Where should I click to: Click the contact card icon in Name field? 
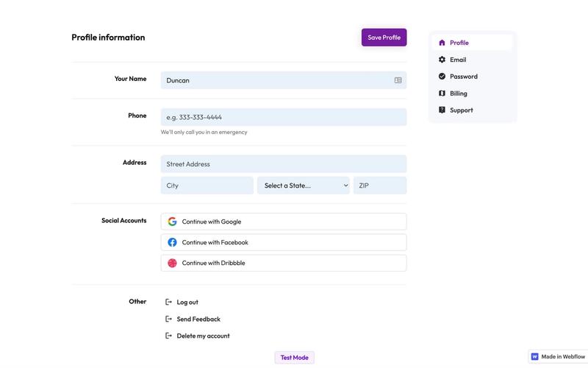coord(398,80)
